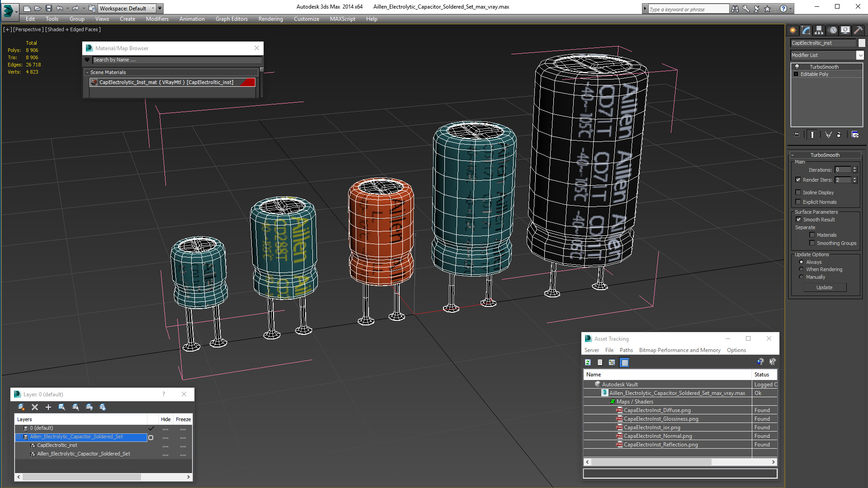Click the Freeze column header in Layers

coord(183,419)
